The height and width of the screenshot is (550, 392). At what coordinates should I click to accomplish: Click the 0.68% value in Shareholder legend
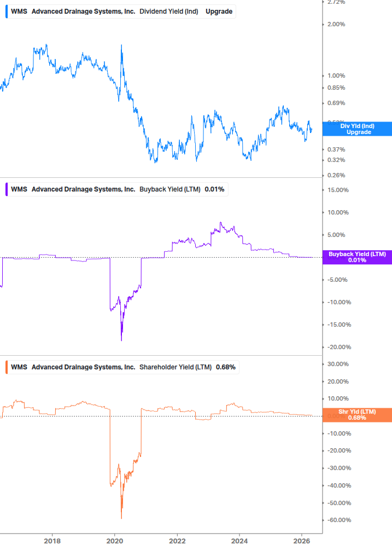[226, 367]
